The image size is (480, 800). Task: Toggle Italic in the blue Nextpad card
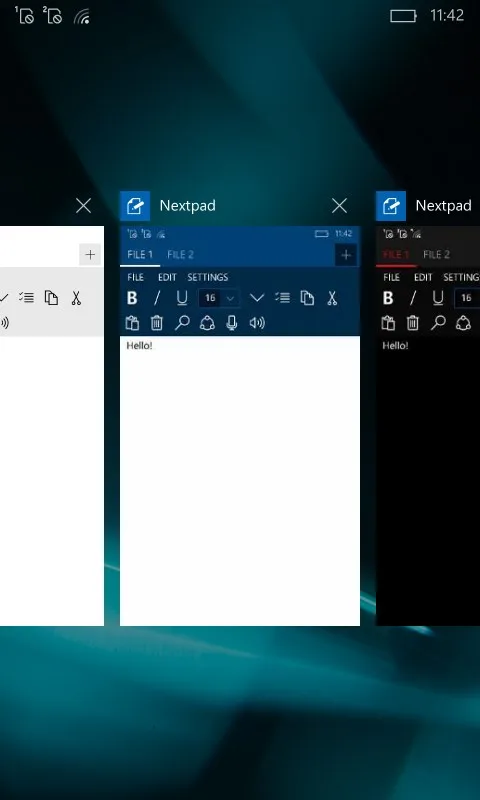[157, 298]
